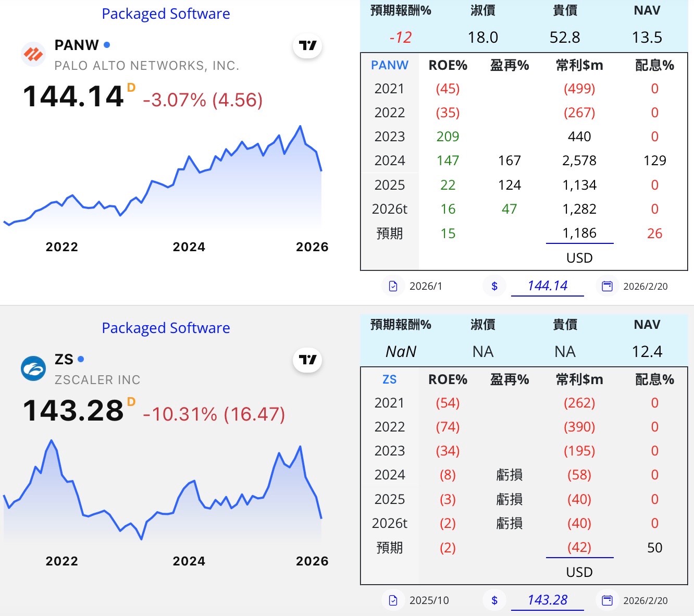
Task: Click the report document icon beside 2025/10
Action: tap(393, 600)
